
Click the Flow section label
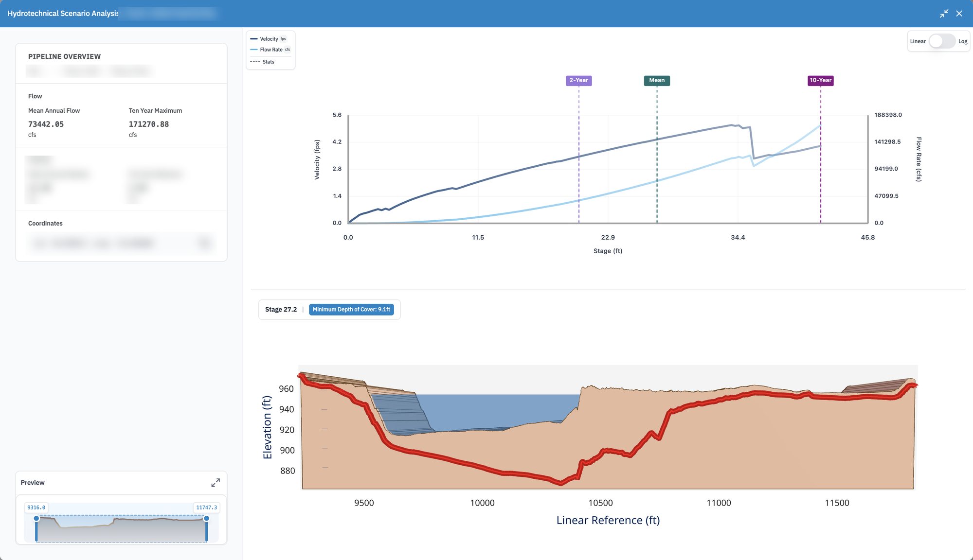[x=35, y=96]
